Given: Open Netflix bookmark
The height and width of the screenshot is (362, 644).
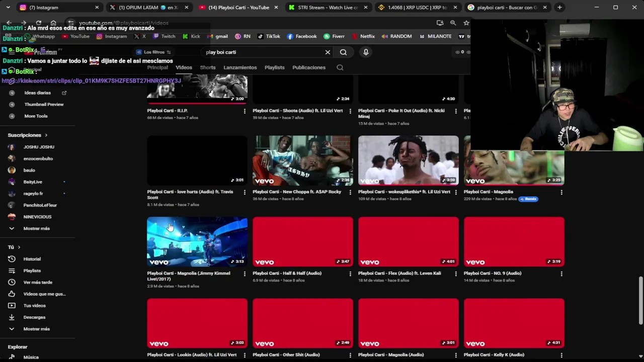Looking at the screenshot, I should (x=363, y=36).
